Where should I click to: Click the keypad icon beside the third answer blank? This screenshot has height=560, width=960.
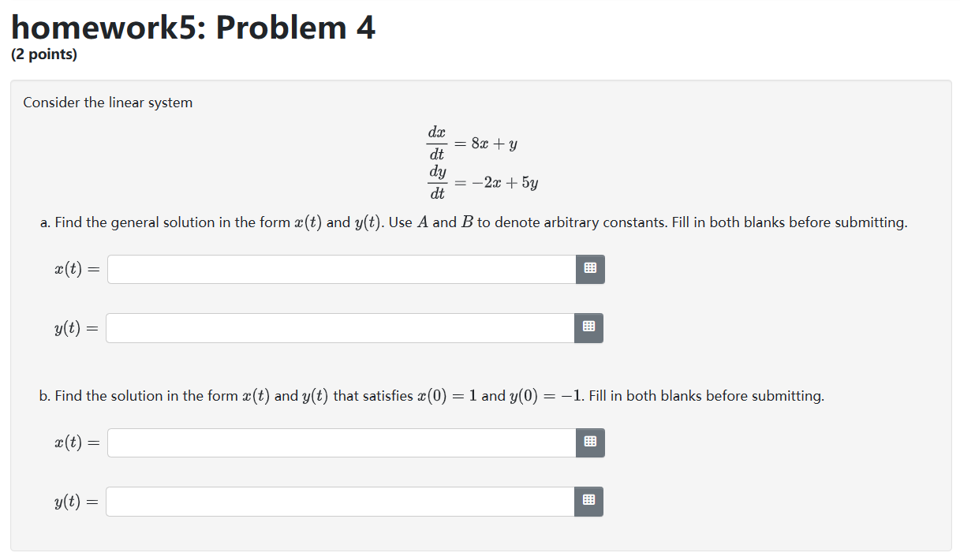590,442
